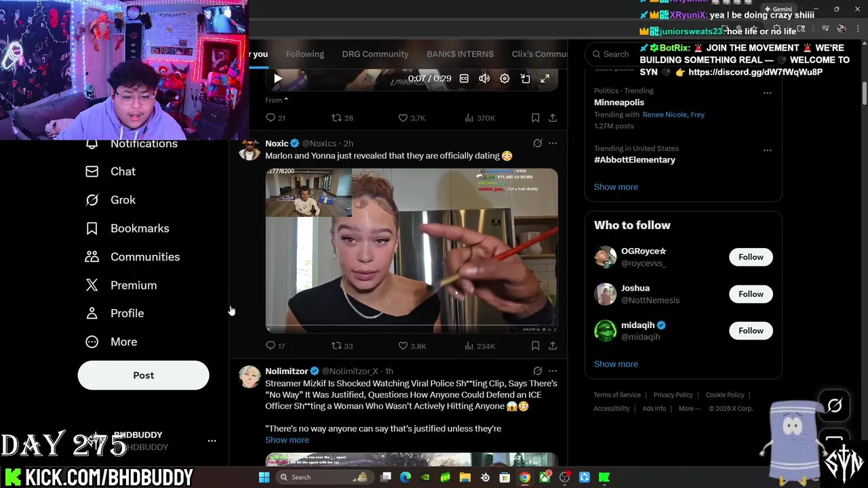Open Communities in the sidebar
Screen dimensions: 868x488
pyautogui.click(x=132, y=257)
